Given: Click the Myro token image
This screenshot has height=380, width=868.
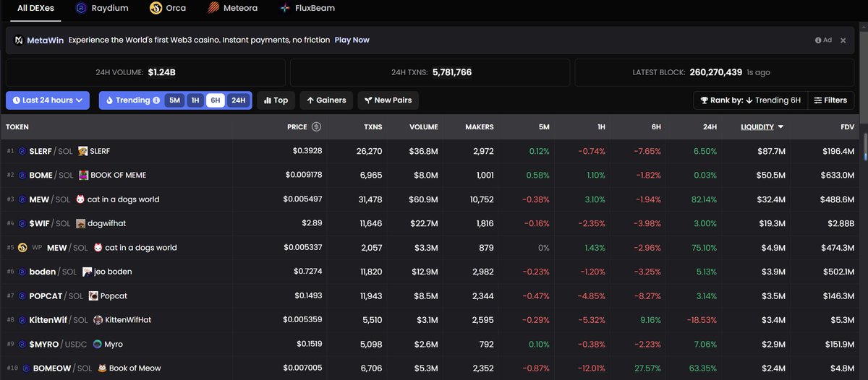Looking at the screenshot, I should click(x=97, y=344).
